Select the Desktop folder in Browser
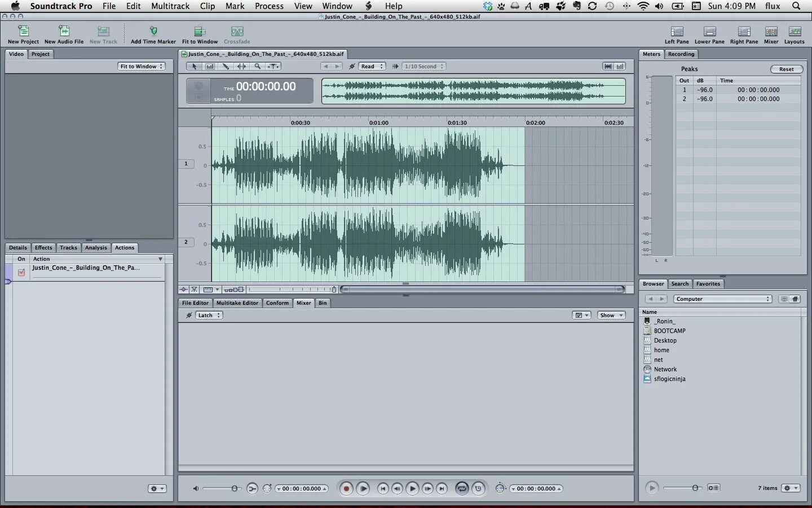Image resolution: width=812 pixels, height=508 pixels. coord(665,340)
